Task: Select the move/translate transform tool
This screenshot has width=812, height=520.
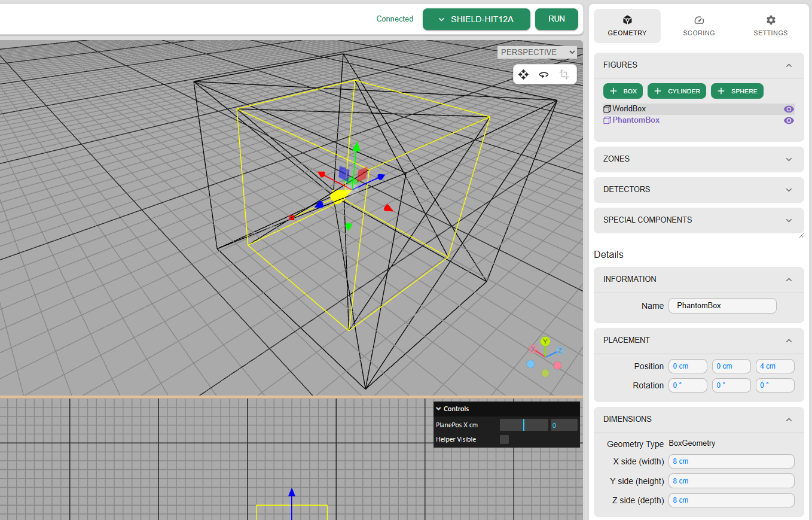Action: coord(523,74)
